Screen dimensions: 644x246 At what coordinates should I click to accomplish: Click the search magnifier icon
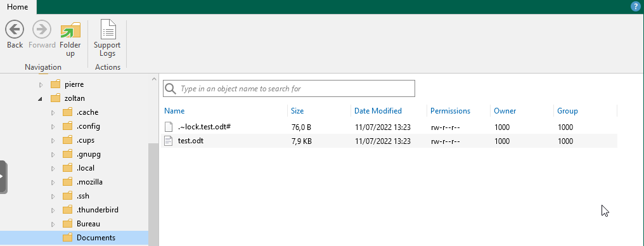[x=170, y=88]
